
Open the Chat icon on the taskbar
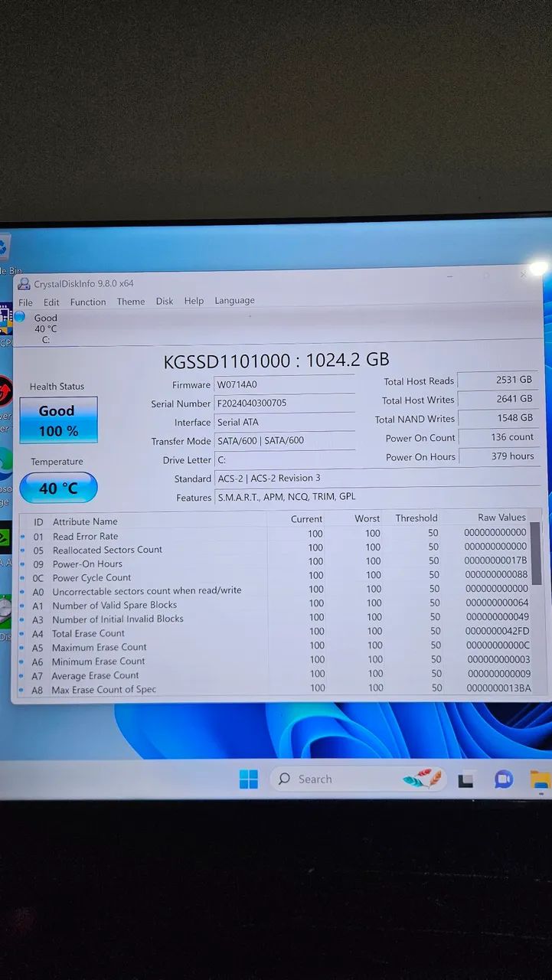click(503, 779)
